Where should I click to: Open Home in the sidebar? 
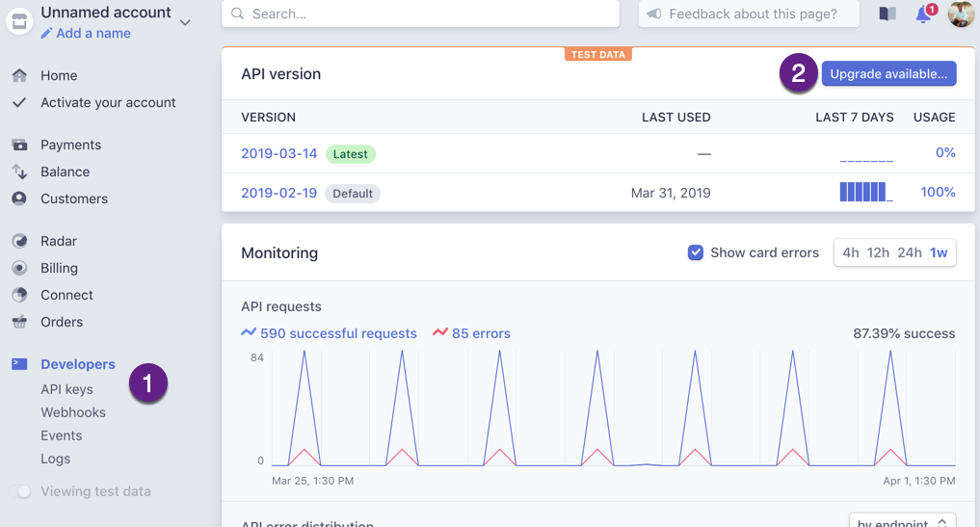[59, 76]
